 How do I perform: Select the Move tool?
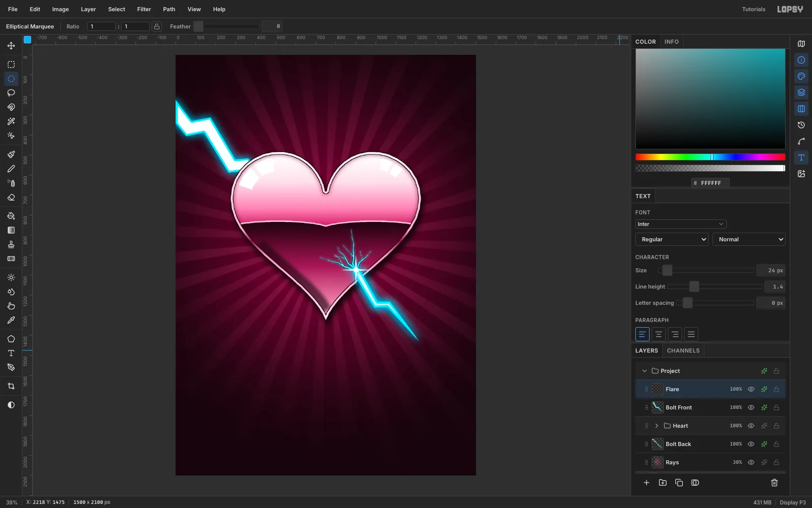11,46
